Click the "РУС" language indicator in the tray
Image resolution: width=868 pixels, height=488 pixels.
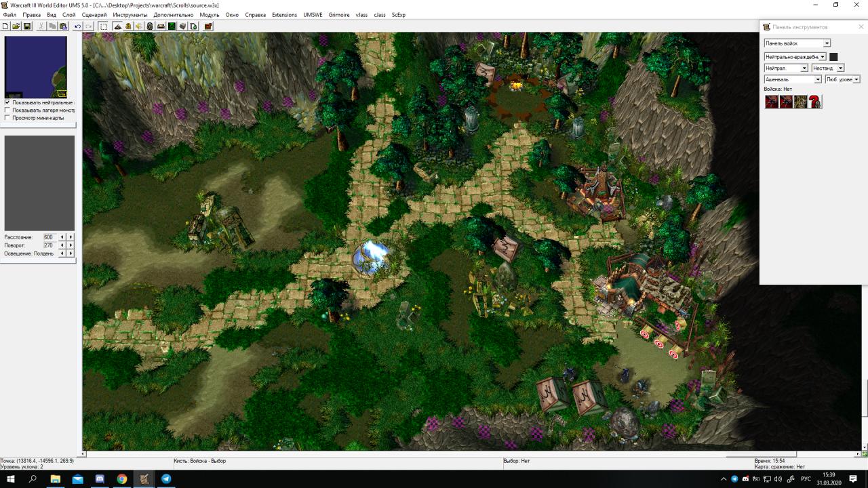coord(806,479)
